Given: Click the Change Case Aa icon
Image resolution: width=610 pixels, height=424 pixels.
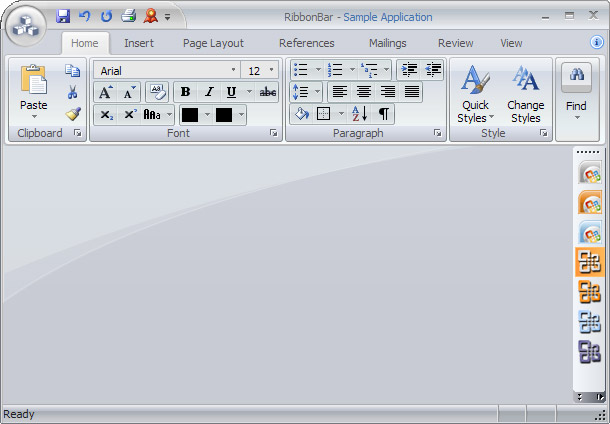Looking at the screenshot, I should coord(152,115).
